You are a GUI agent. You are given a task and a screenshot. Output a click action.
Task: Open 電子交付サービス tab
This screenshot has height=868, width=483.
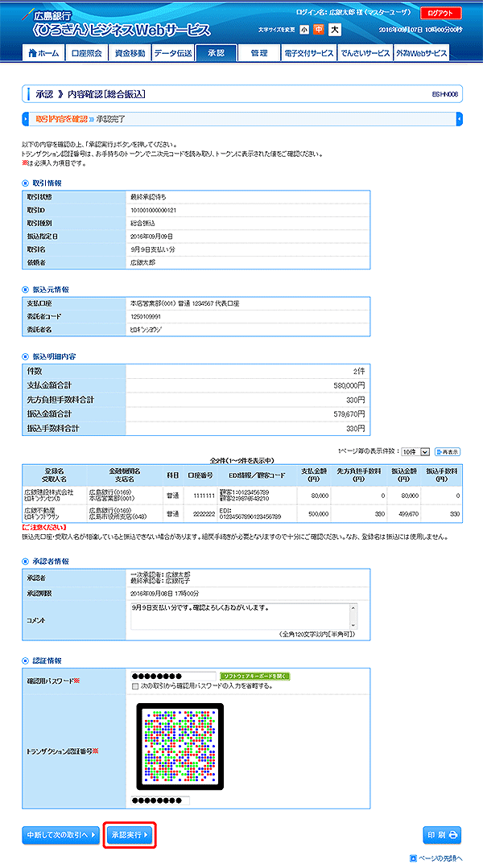pyautogui.click(x=308, y=53)
